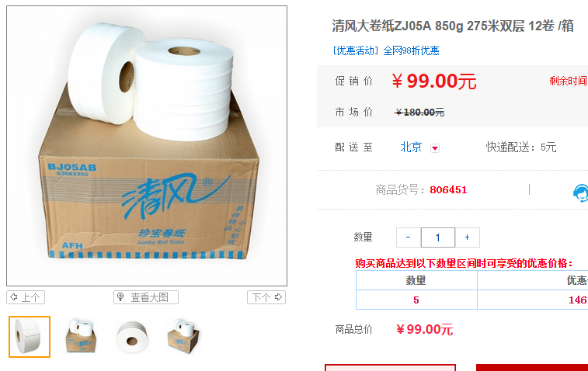Click the left arrow on 上个 button
The height and width of the screenshot is (371, 588).
[x=13, y=297]
